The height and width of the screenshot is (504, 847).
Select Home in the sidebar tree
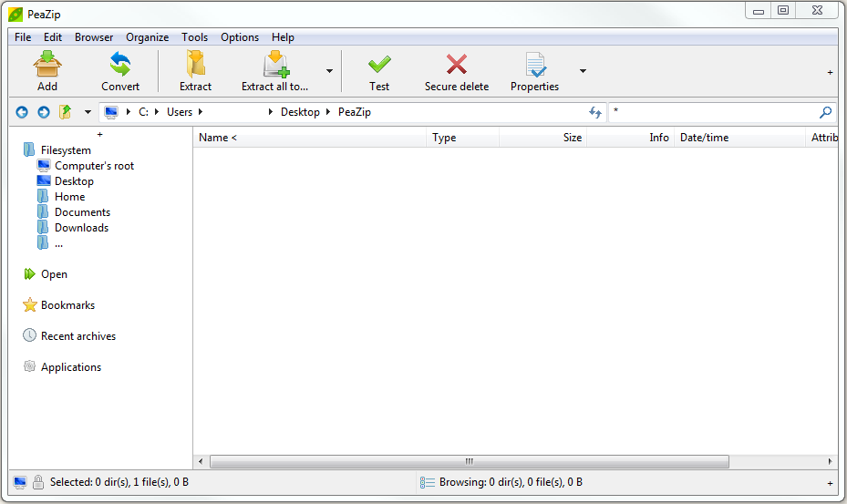(x=69, y=197)
